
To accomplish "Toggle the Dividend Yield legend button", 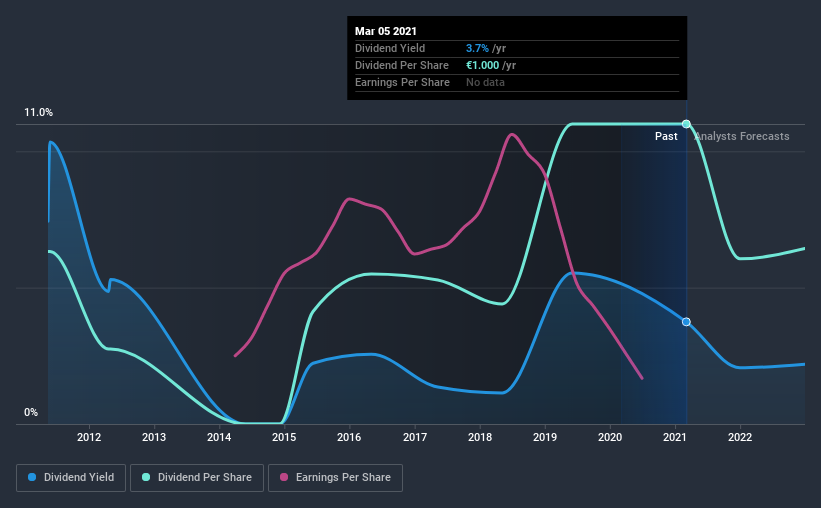I will pyautogui.click(x=71, y=478).
